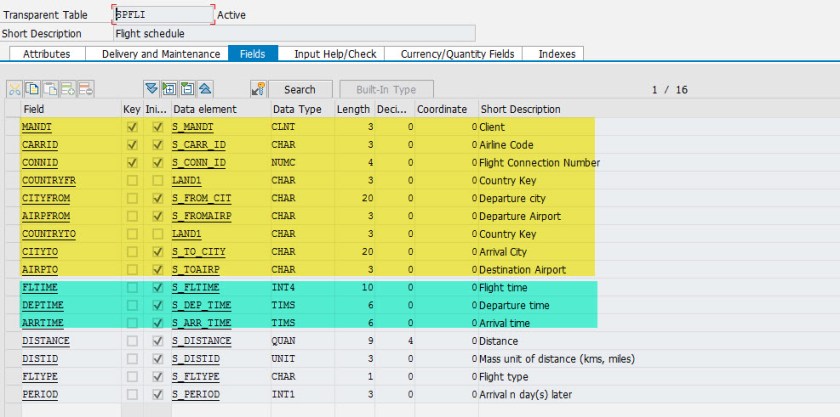This screenshot has width=840, height=417.
Task: Click the Copy row icon
Action: point(31,90)
